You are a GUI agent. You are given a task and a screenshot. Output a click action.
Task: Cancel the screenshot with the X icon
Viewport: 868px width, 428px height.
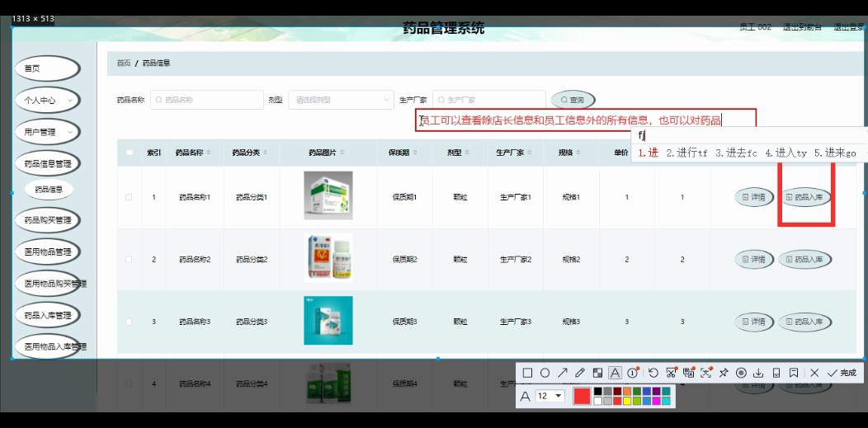814,374
